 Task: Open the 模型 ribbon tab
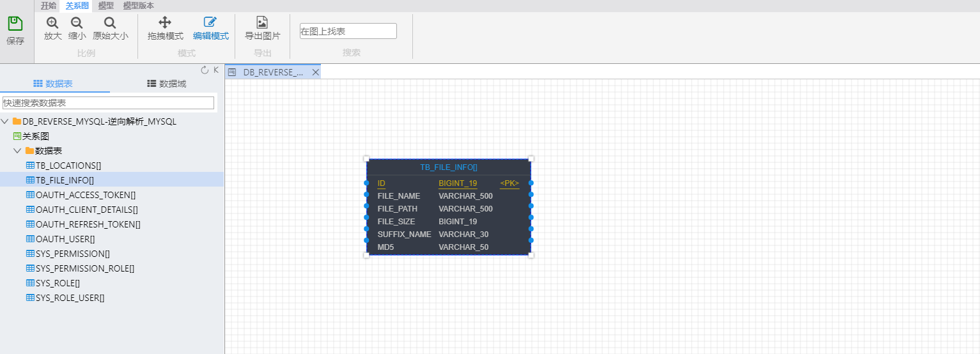click(x=105, y=5)
